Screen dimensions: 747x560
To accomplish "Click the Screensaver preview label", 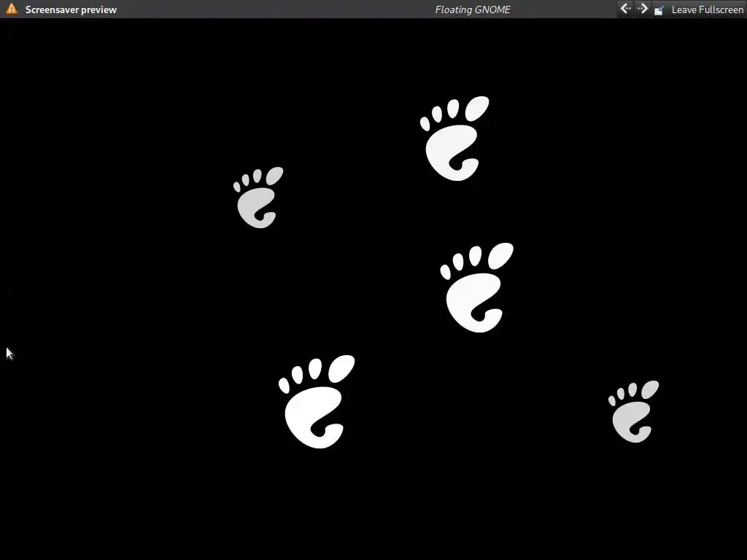I will point(71,9).
